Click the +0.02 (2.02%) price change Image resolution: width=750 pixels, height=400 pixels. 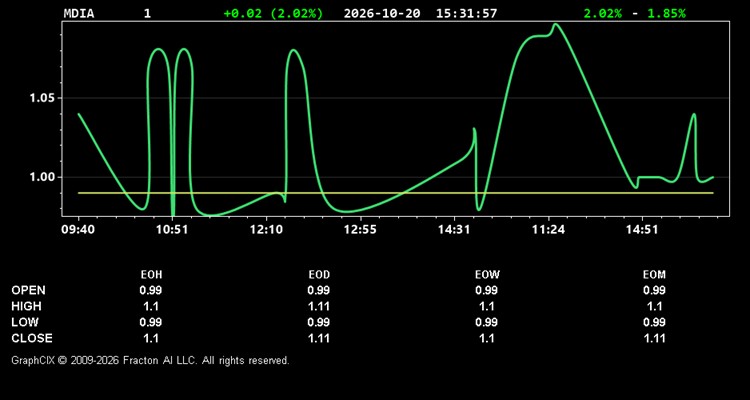(273, 13)
